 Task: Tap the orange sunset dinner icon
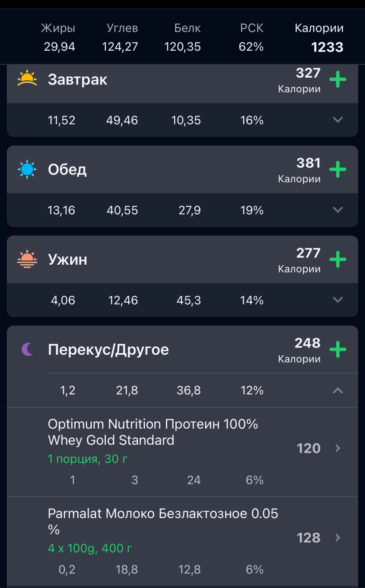coord(26,259)
